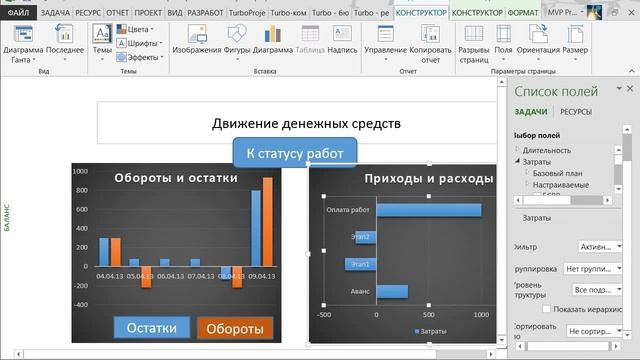Collapse the ribbon with the chevron

point(632,71)
